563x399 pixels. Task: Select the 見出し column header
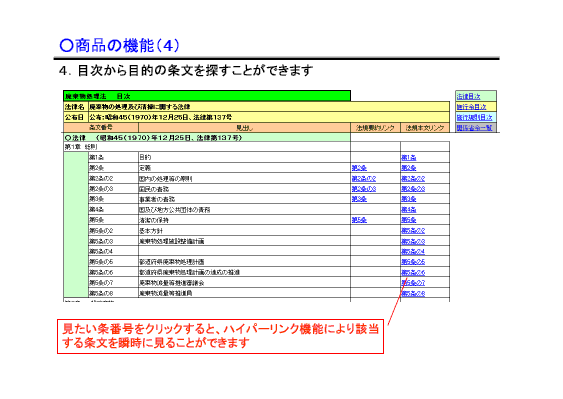coord(244,127)
